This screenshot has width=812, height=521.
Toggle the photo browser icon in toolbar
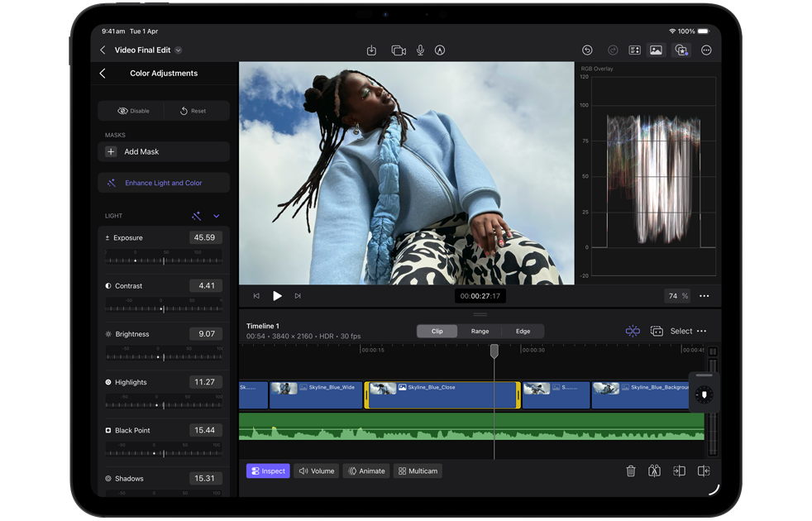[x=656, y=50]
